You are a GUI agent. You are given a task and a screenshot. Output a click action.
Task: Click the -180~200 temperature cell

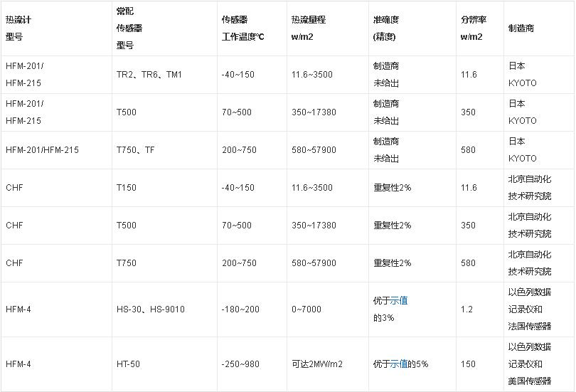(240, 309)
